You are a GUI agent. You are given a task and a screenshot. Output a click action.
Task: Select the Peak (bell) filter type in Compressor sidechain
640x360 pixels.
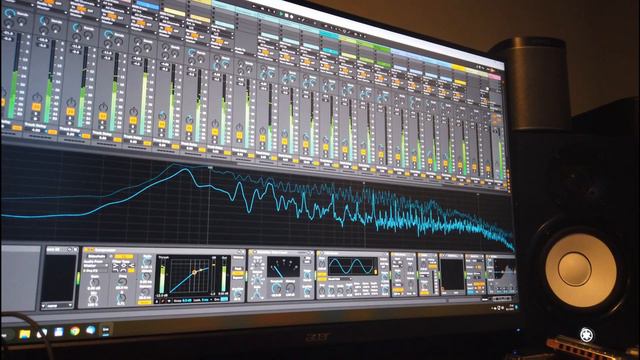124,265
